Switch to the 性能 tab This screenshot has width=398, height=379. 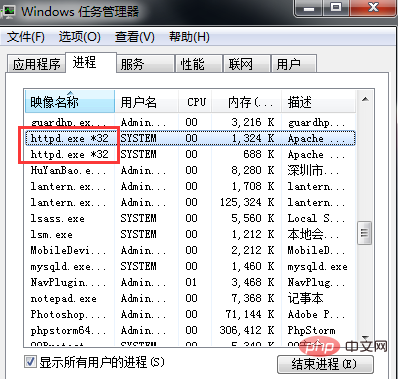click(199, 64)
